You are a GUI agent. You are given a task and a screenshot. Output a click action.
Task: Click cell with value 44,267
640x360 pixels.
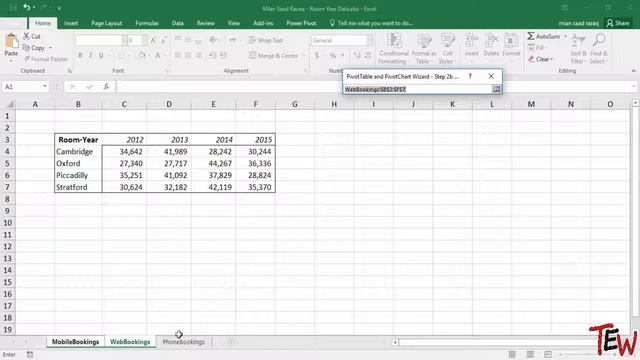(x=213, y=163)
